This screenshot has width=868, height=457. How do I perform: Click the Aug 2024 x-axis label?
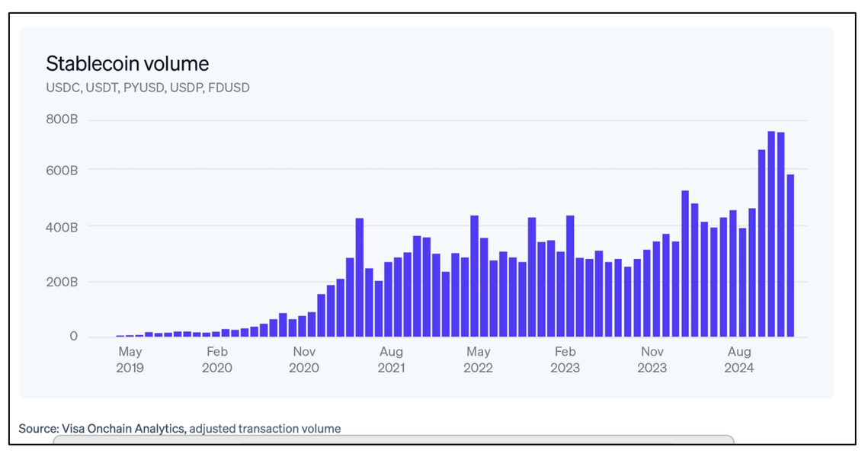(739, 360)
